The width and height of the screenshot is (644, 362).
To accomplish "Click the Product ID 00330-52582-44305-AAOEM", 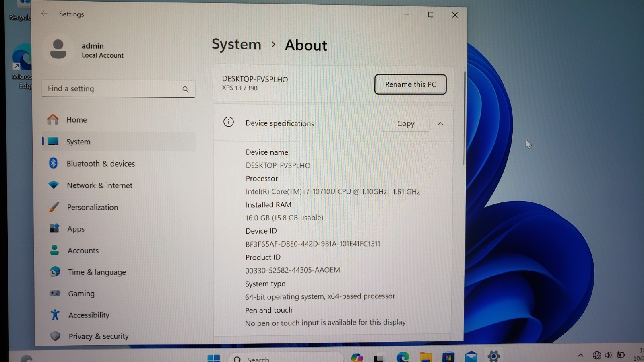I will (x=293, y=270).
